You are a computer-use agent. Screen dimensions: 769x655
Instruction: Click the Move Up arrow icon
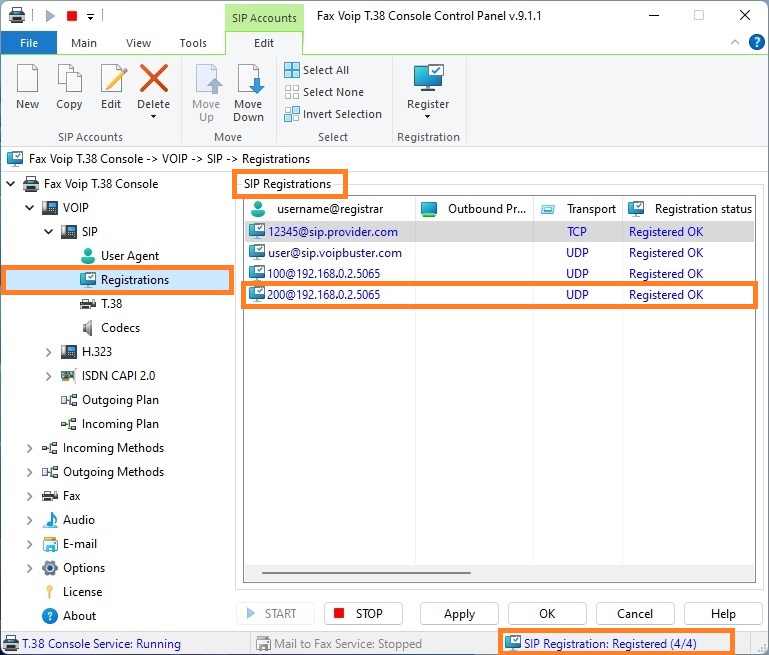208,78
